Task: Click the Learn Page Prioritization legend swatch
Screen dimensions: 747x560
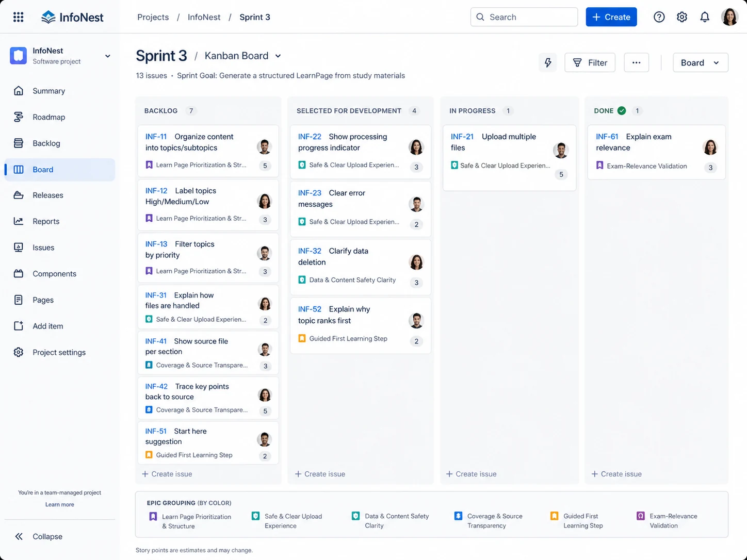Action: tap(153, 516)
